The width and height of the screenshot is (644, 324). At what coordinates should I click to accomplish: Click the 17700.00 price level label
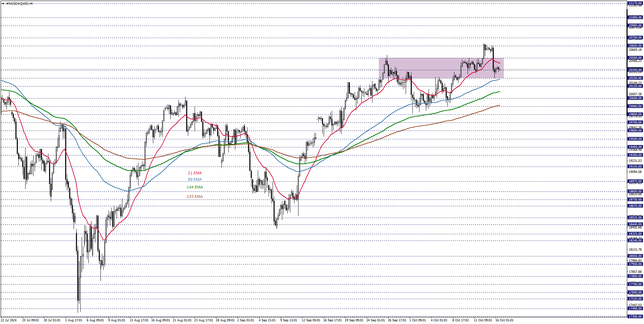point(635,284)
